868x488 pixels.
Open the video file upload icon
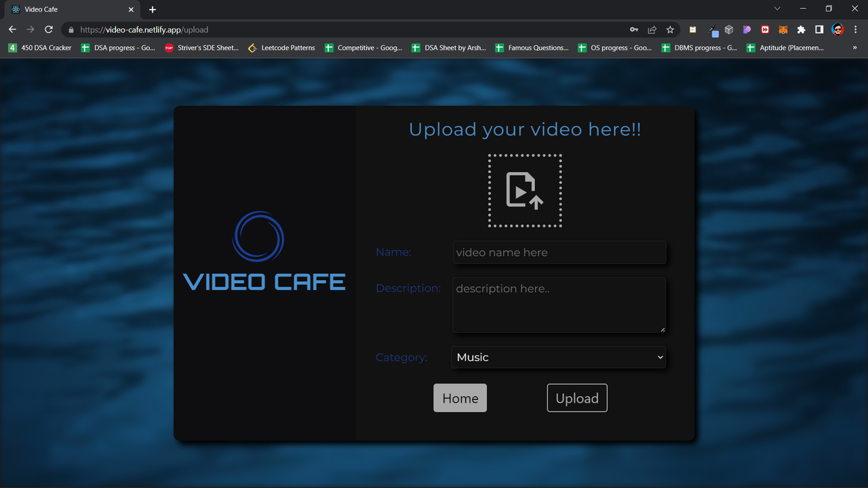pyautogui.click(x=524, y=190)
